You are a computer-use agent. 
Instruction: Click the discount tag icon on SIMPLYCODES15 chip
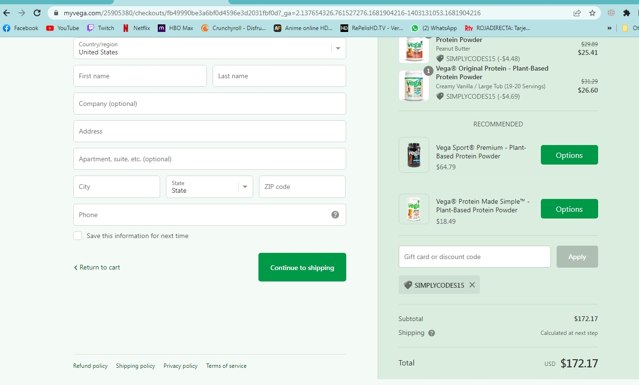point(408,285)
